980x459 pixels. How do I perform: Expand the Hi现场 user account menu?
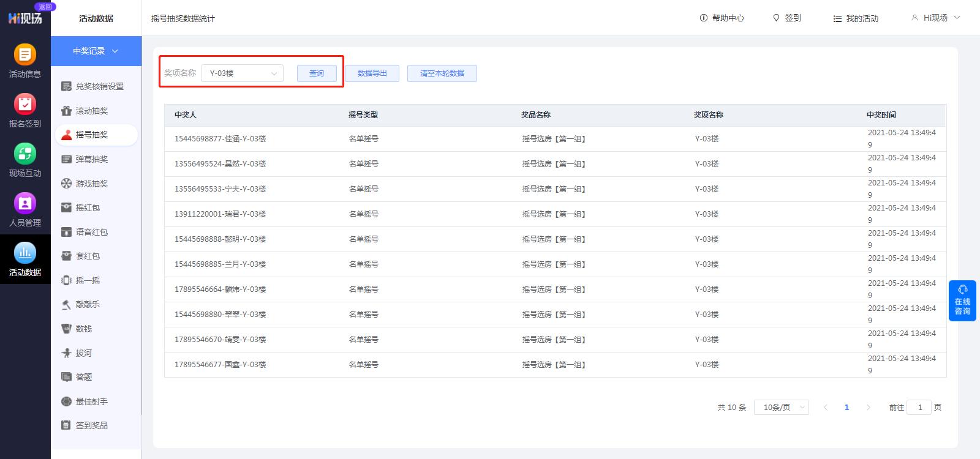click(x=935, y=18)
